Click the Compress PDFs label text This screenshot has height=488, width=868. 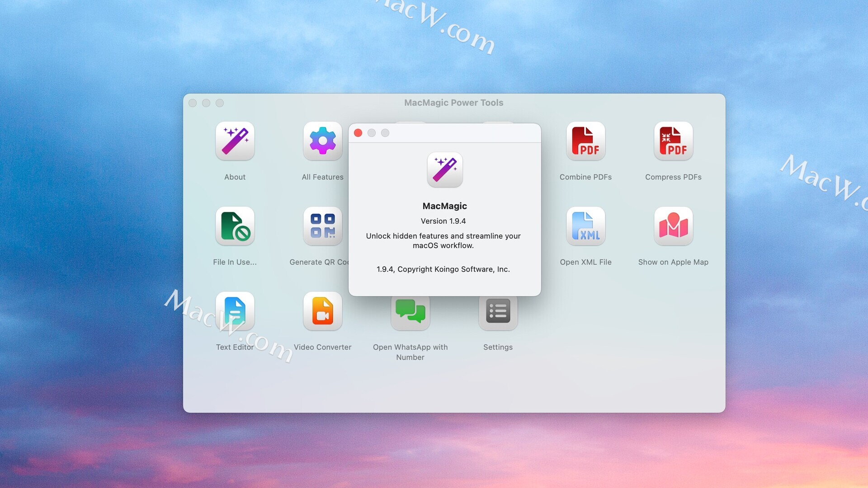pyautogui.click(x=673, y=177)
